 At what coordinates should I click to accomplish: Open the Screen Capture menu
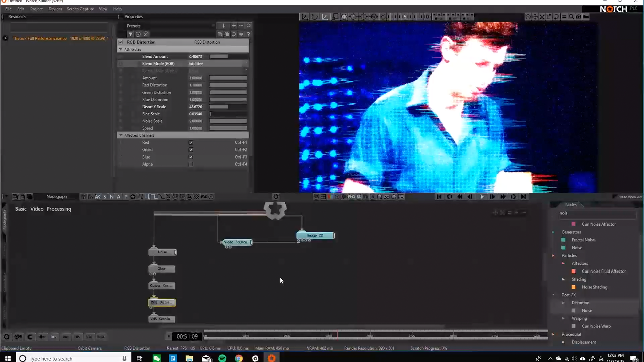pyautogui.click(x=80, y=9)
